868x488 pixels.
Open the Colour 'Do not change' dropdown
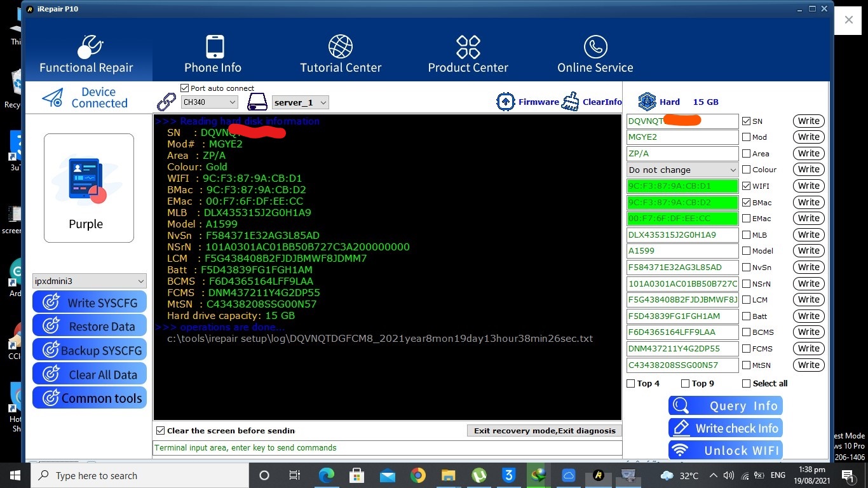pos(682,170)
